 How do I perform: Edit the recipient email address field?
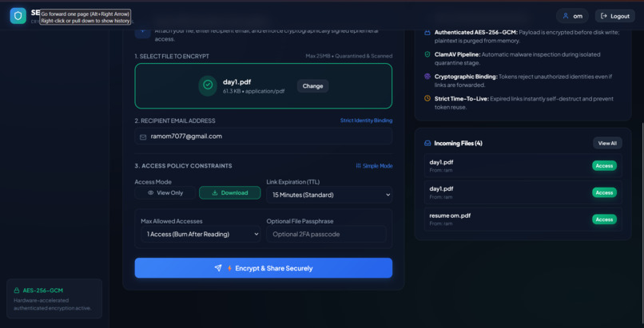tap(263, 136)
